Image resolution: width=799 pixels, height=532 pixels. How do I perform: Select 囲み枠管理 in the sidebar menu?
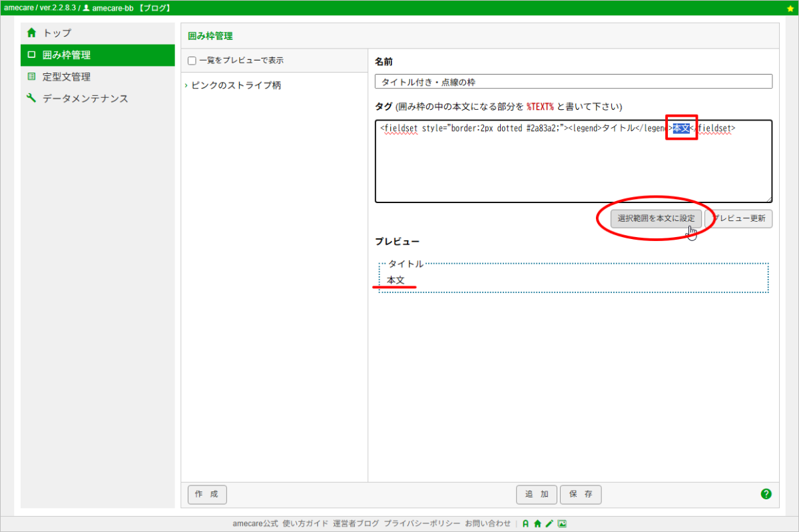(66, 55)
